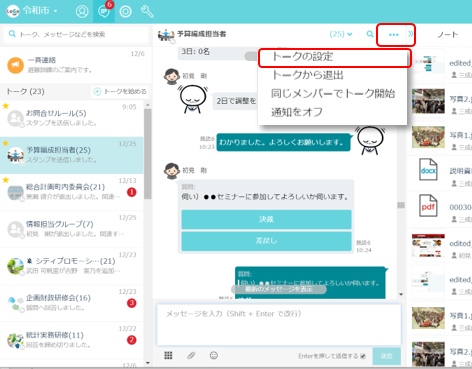Toggle Enterを押して送信する checkbox

pyautogui.click(x=363, y=356)
